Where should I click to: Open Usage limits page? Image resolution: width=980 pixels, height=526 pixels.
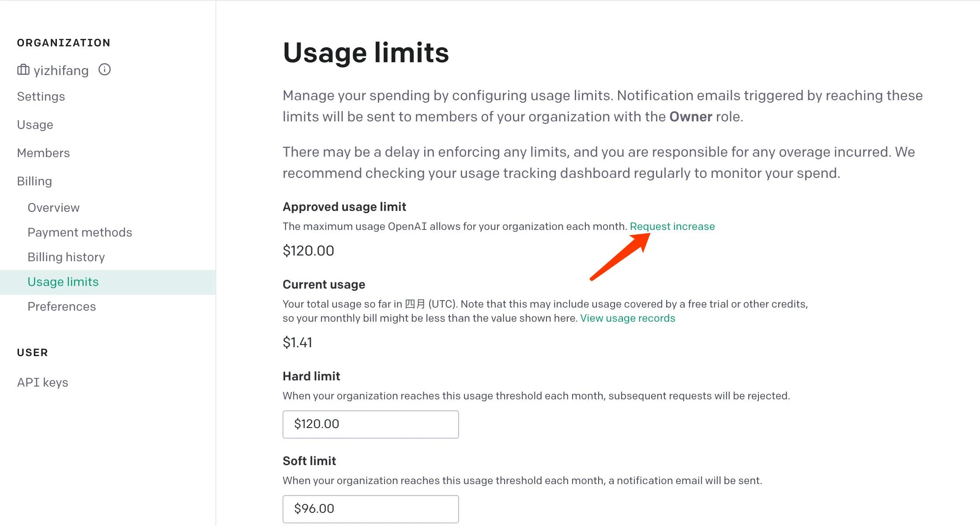click(x=63, y=281)
